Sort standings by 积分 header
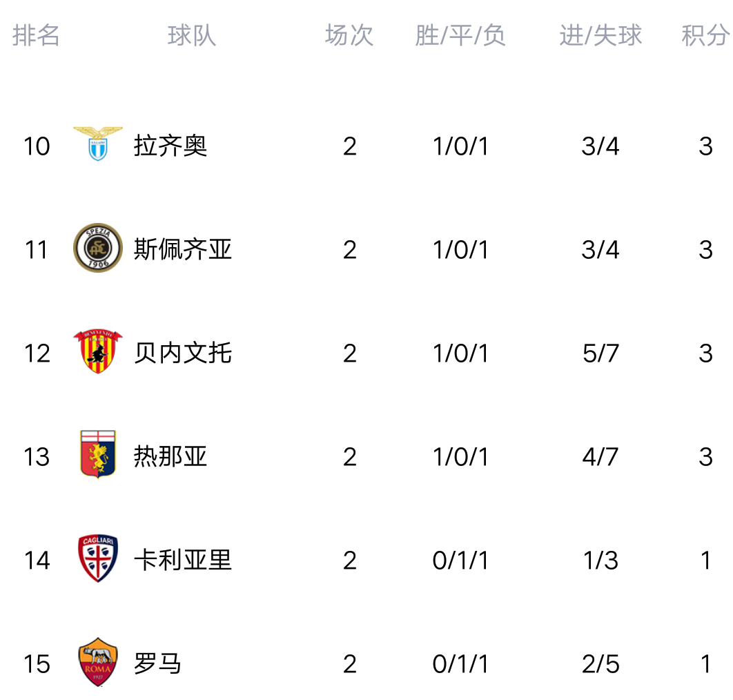The image size is (733, 700). pyautogui.click(x=705, y=35)
